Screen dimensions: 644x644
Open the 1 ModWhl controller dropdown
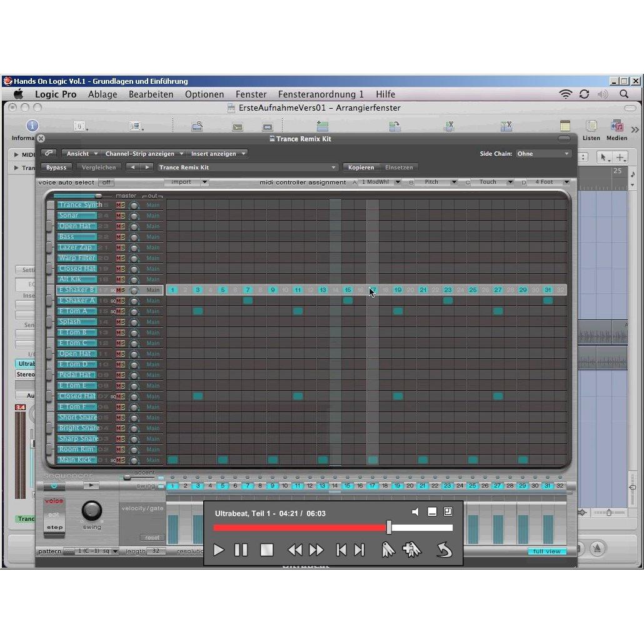coord(380,182)
